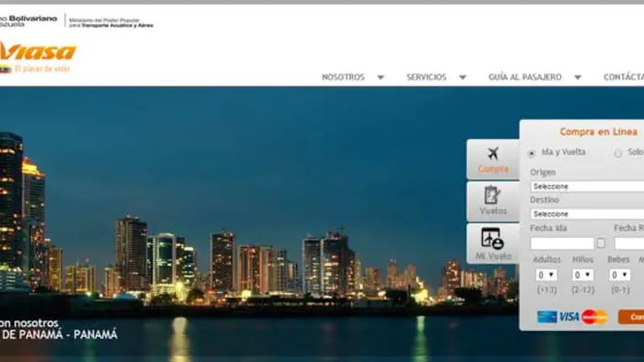The image size is (644, 362).
Task: Open the Guía al Pasajero menu
Action: 534,77
